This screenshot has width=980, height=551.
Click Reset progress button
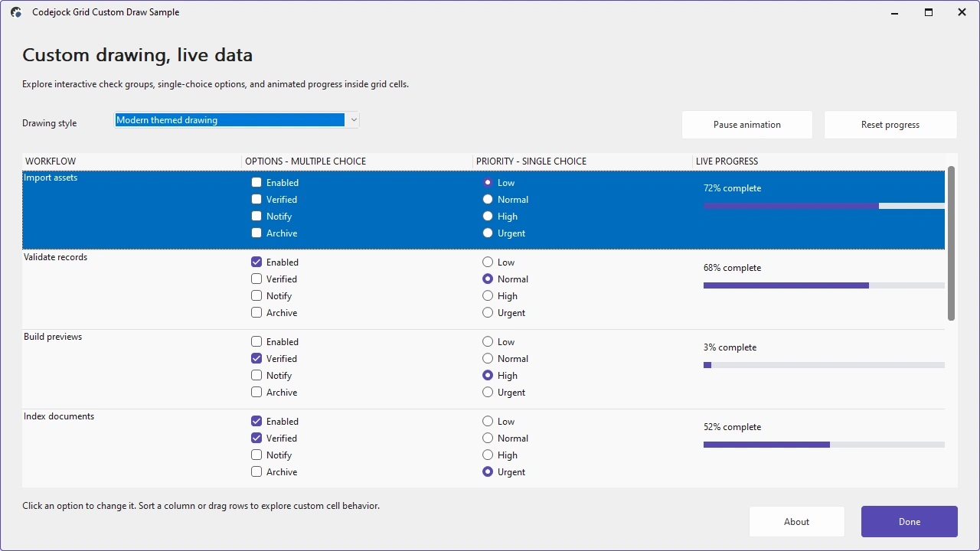[890, 125]
